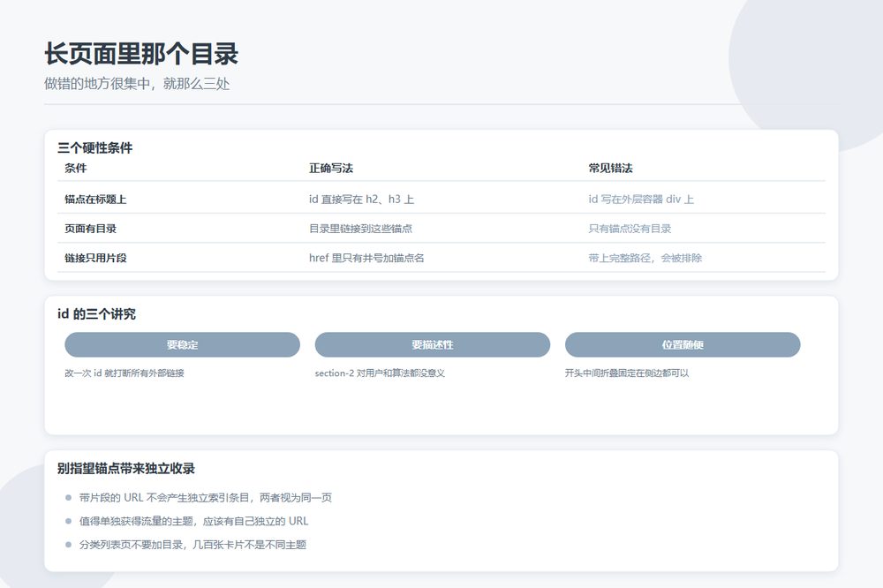Click the 正确写法 column header
This screenshot has height=588, width=883.
coord(331,168)
